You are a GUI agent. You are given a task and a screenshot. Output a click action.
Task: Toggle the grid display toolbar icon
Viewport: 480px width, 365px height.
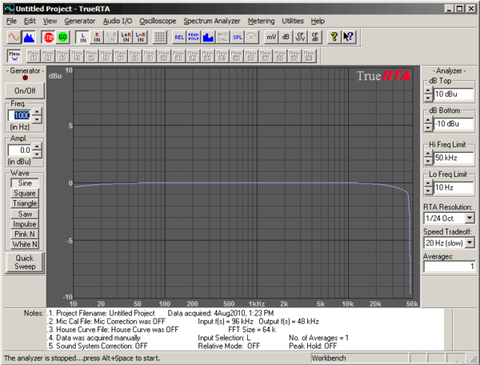[160, 37]
